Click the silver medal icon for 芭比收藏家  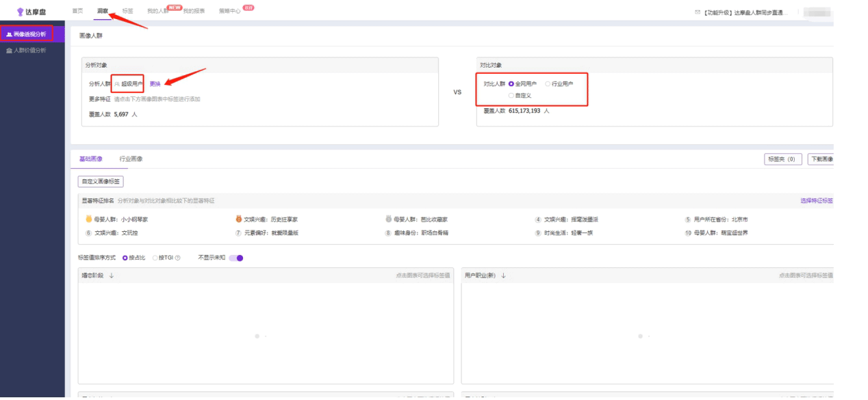click(389, 219)
